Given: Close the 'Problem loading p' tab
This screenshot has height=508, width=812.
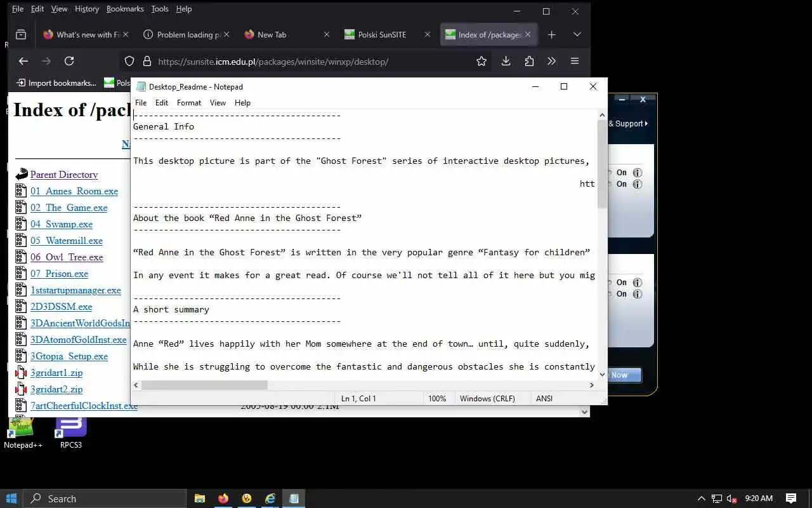Looking at the screenshot, I should [226, 34].
